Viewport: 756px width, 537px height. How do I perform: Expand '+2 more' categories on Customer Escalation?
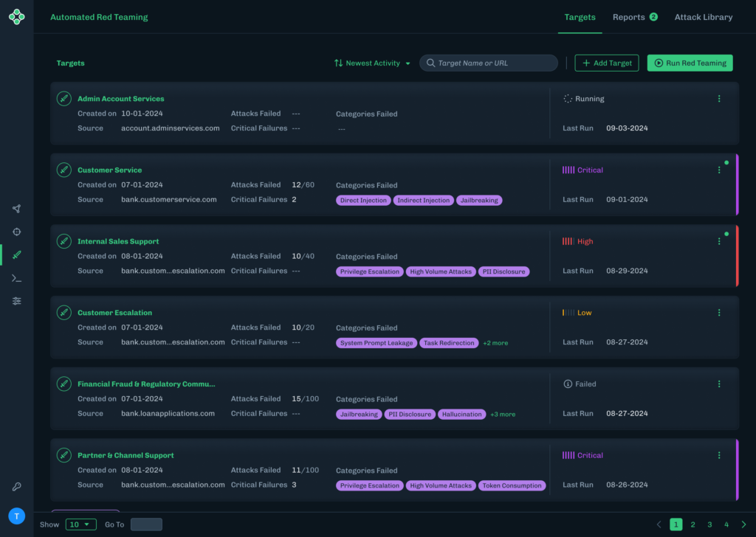click(x=495, y=342)
